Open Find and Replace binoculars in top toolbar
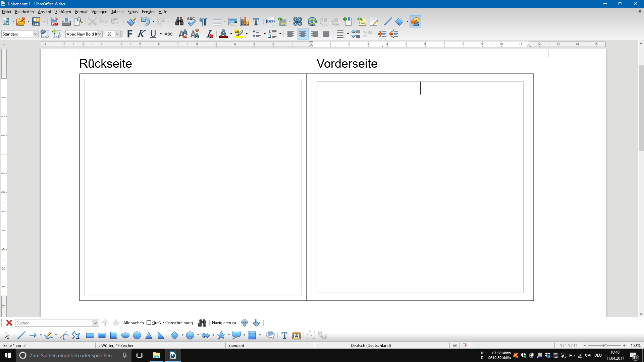 pyautogui.click(x=179, y=22)
